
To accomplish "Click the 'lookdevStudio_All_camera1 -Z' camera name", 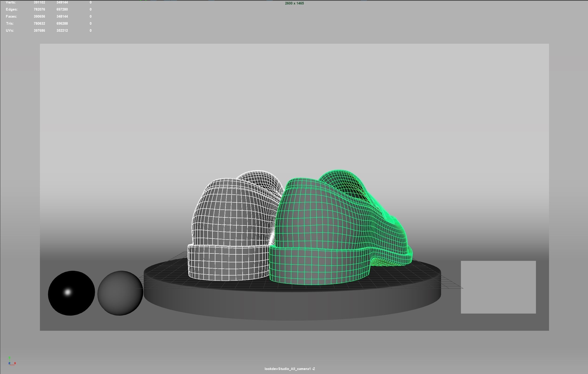I will 290,369.
